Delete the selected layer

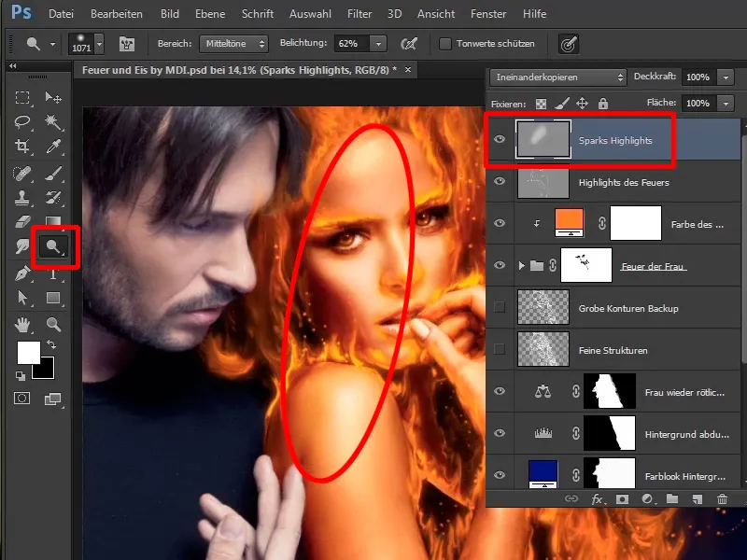pyautogui.click(x=722, y=498)
